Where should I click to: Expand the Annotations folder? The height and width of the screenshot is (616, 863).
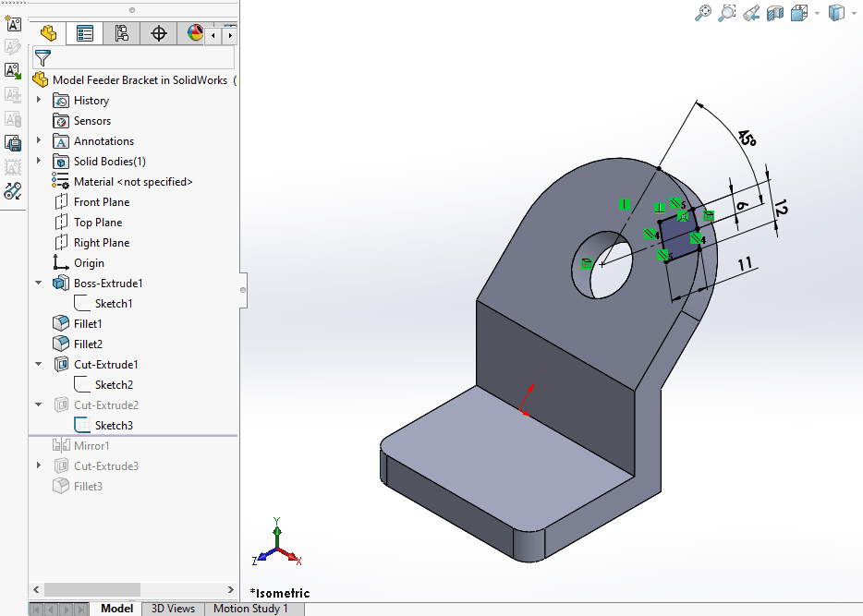(38, 140)
